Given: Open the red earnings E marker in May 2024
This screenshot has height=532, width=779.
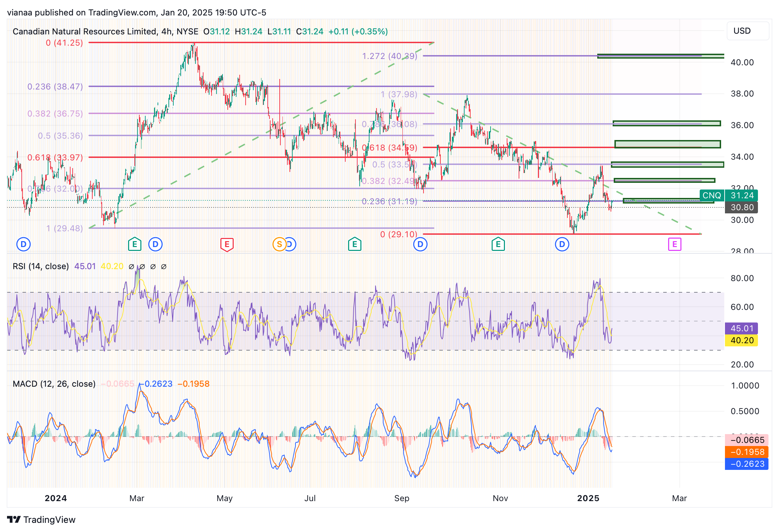Looking at the screenshot, I should click(227, 245).
